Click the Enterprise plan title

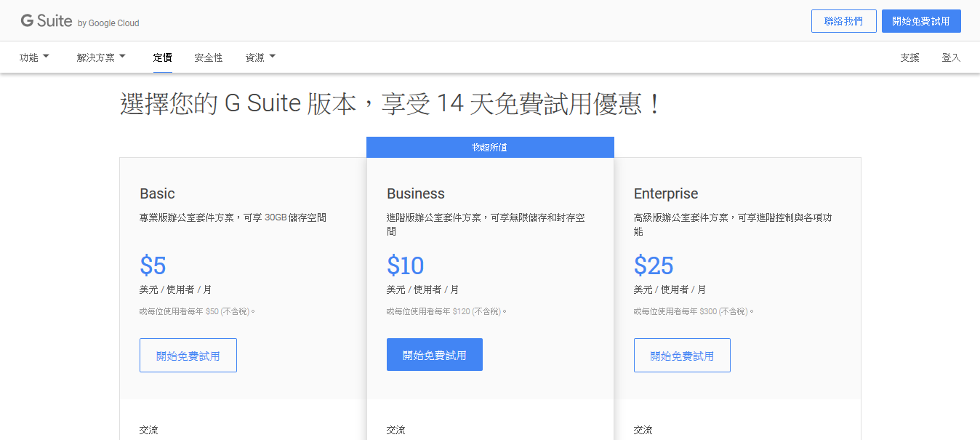click(x=666, y=193)
